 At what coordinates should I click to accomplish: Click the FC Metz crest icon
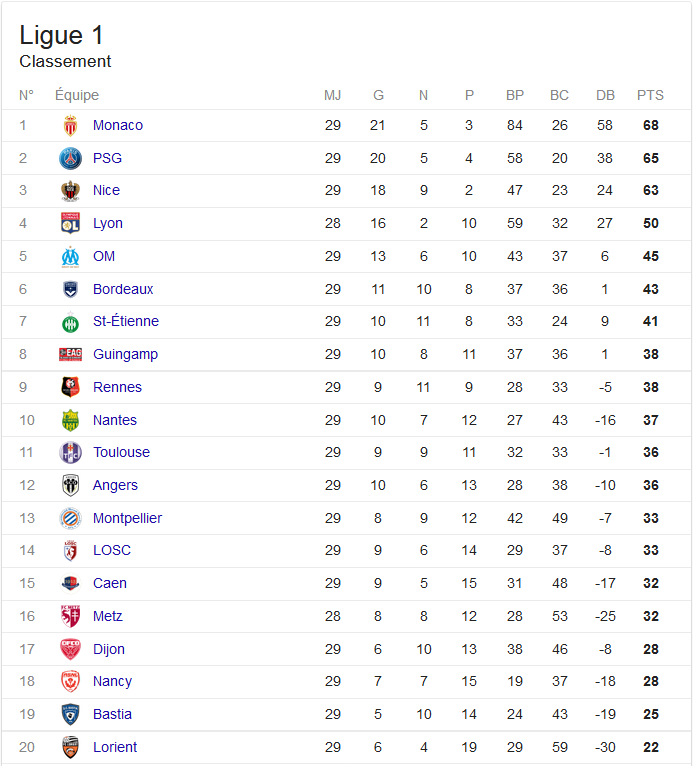pyautogui.click(x=70, y=616)
